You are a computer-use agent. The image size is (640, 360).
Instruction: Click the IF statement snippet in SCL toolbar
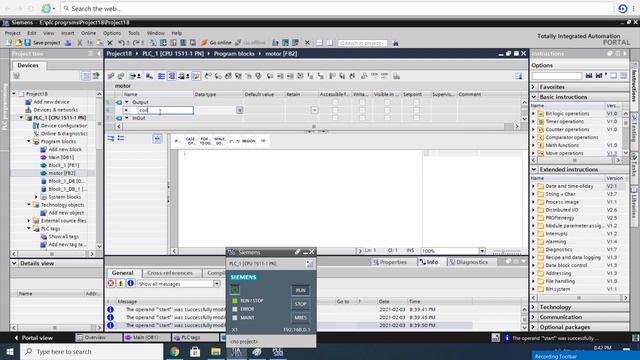177,141
